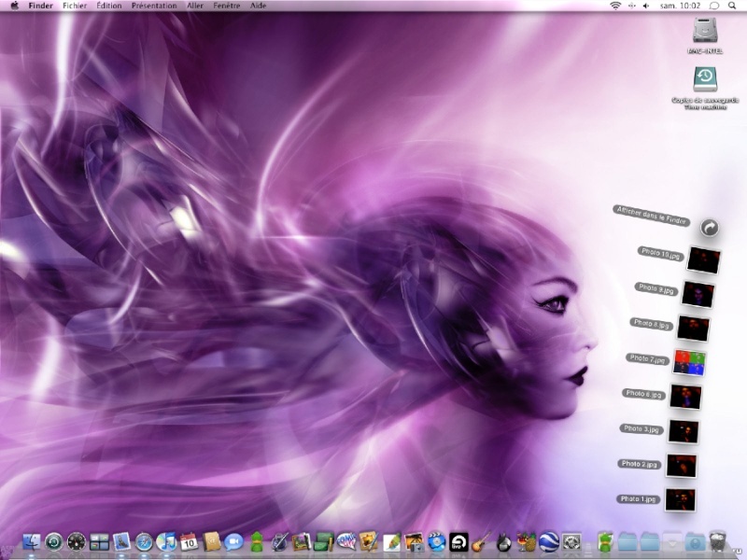Open the Photo 10.jpg thumbnail
747x560 pixels.
click(703, 259)
